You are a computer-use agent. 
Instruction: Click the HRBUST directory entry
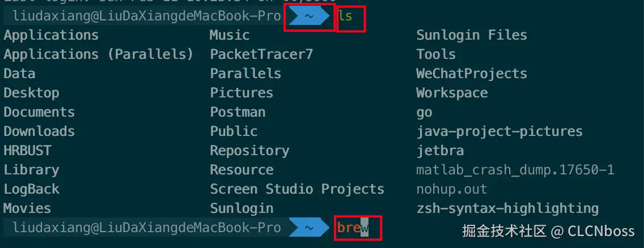[27, 151]
